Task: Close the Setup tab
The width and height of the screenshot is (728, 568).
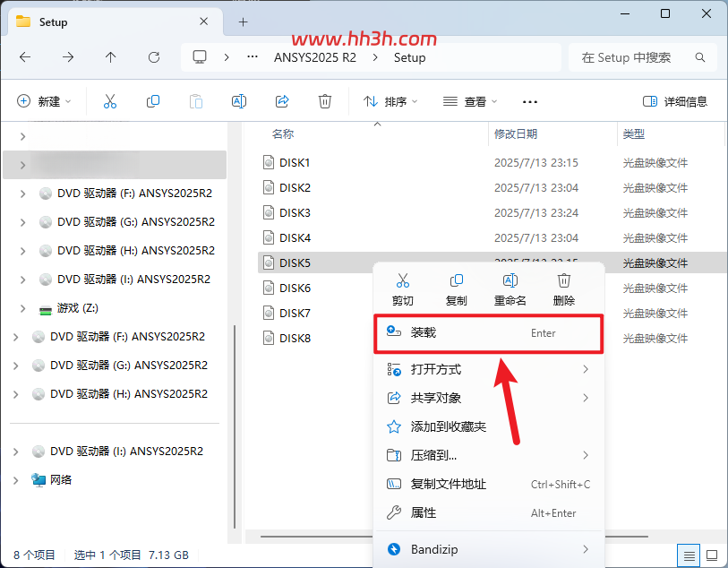Action: click(x=203, y=22)
